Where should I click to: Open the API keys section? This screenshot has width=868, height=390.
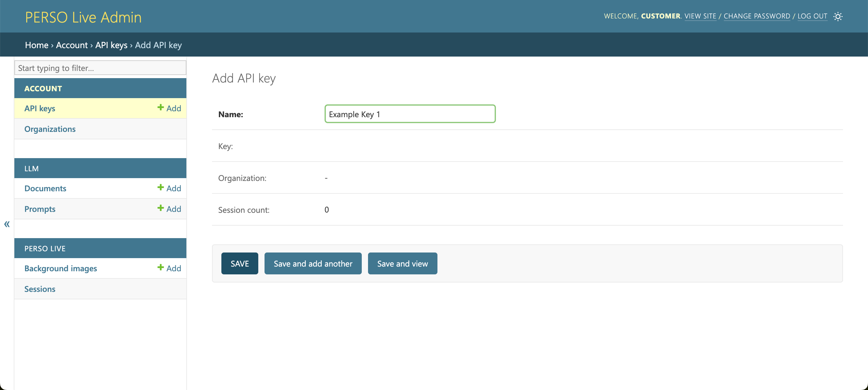coord(39,108)
